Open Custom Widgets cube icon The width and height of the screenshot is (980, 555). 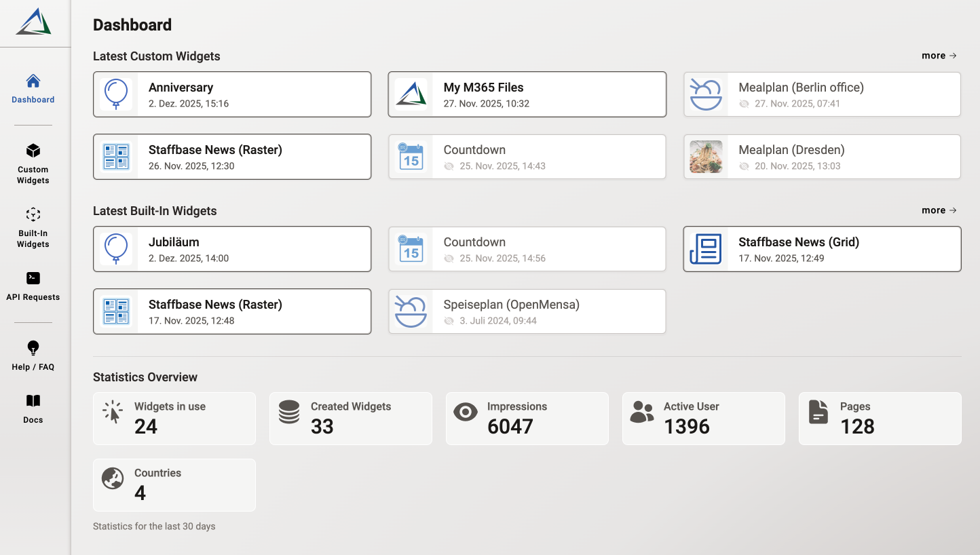coord(33,151)
